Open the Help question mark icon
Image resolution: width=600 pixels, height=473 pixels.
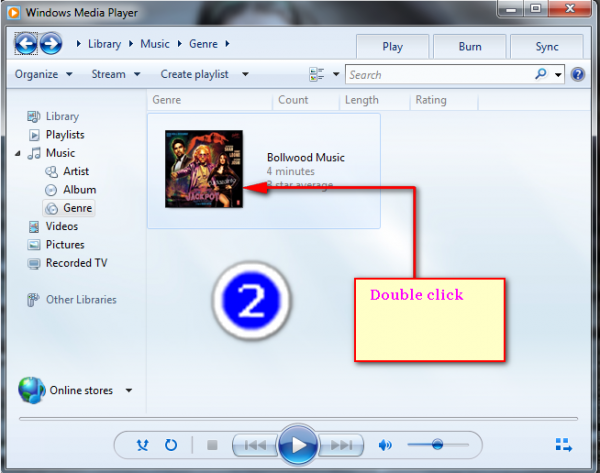coord(578,74)
